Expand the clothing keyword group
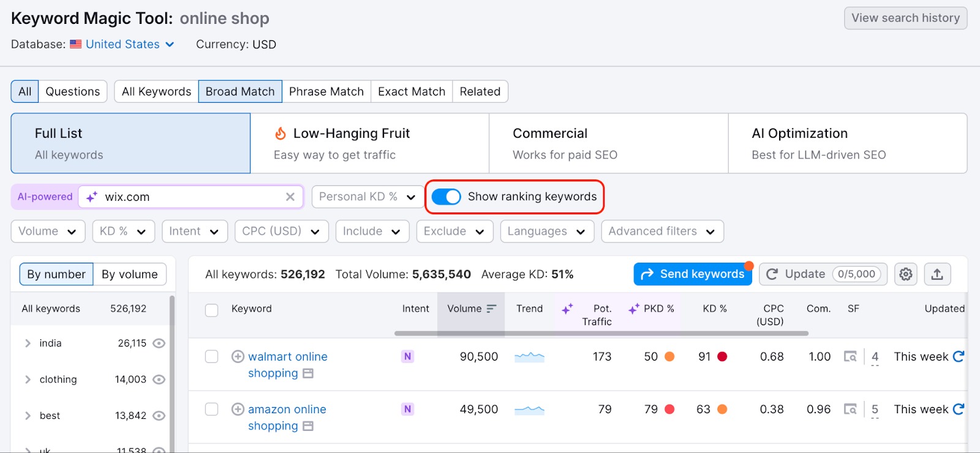Viewport: 980px width, 453px height. [28, 380]
